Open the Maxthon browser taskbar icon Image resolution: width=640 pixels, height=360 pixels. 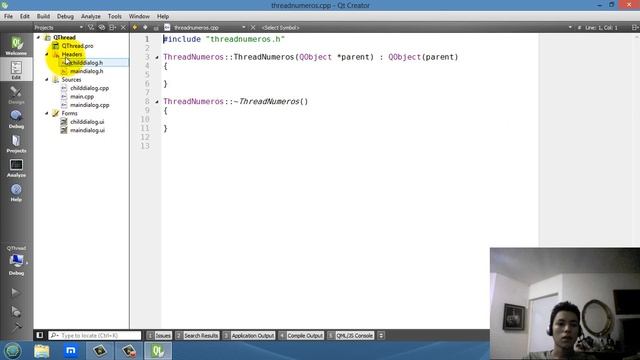pyautogui.click(x=71, y=351)
